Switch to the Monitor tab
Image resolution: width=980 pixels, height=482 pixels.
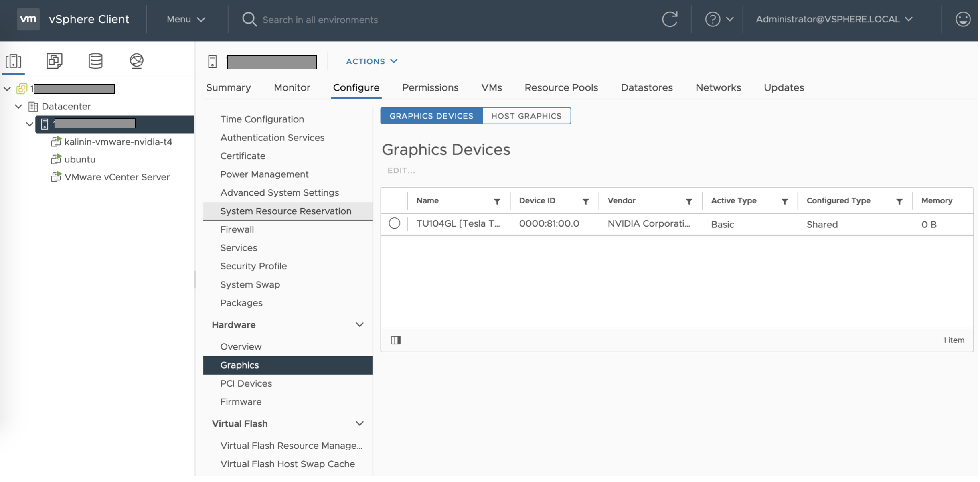tap(292, 88)
